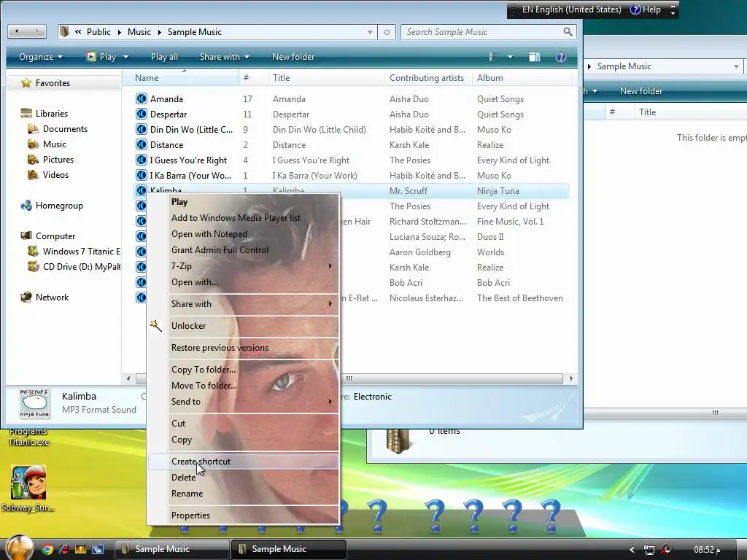Click New folder in front window
This screenshot has width=747, height=560.
point(293,57)
